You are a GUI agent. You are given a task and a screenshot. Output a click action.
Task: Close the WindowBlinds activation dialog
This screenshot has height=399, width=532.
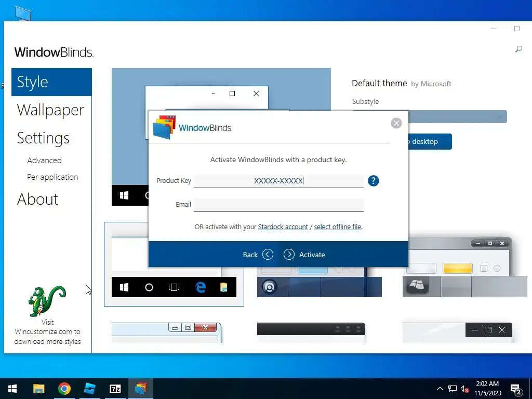[x=396, y=123]
